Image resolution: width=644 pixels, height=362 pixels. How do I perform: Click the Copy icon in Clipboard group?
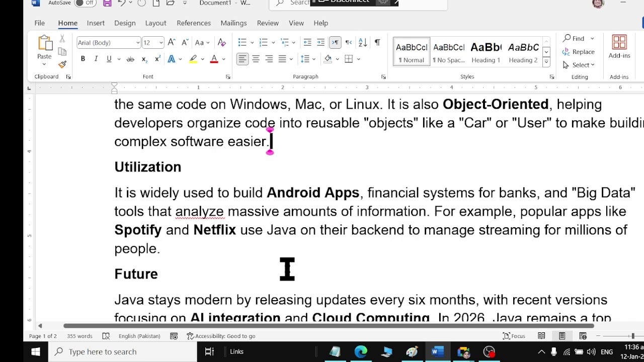tap(62, 52)
